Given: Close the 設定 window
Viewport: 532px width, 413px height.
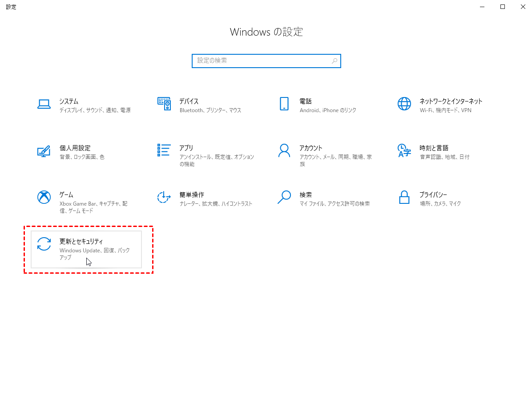Looking at the screenshot, I should click(523, 7).
